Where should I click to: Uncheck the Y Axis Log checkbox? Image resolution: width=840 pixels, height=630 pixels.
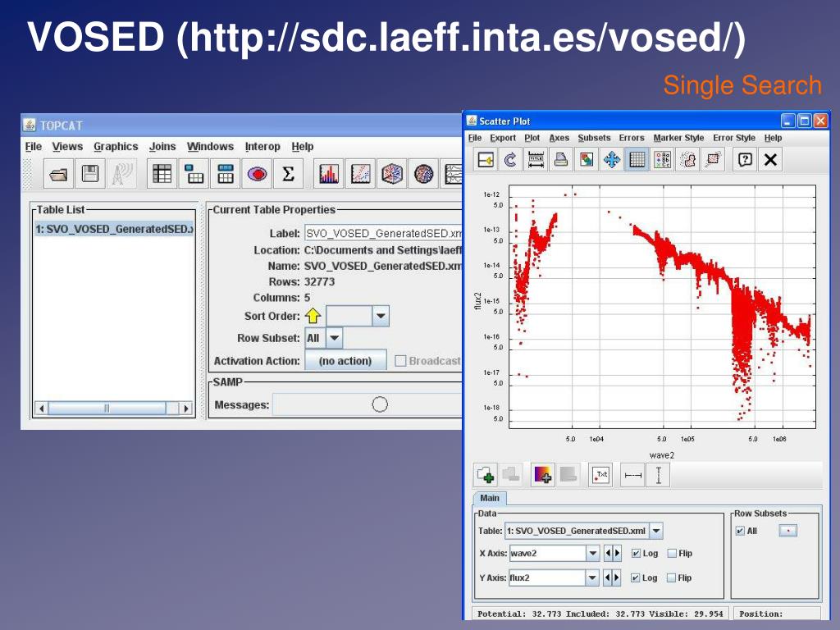(636, 577)
